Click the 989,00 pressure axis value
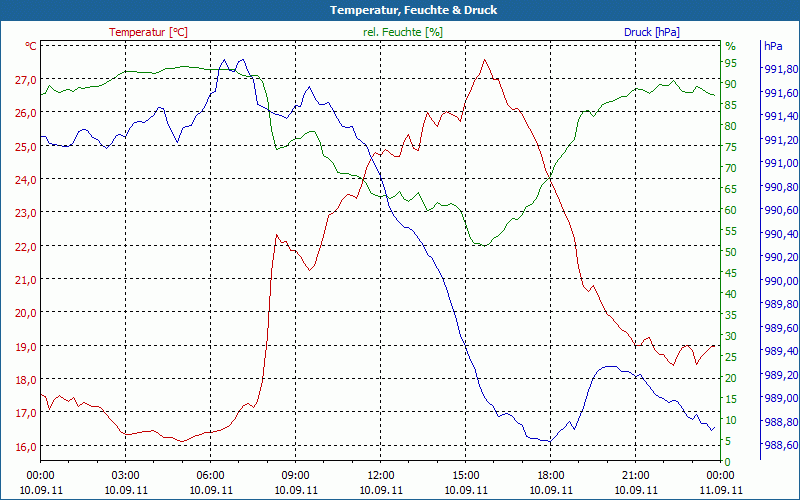 click(782, 398)
